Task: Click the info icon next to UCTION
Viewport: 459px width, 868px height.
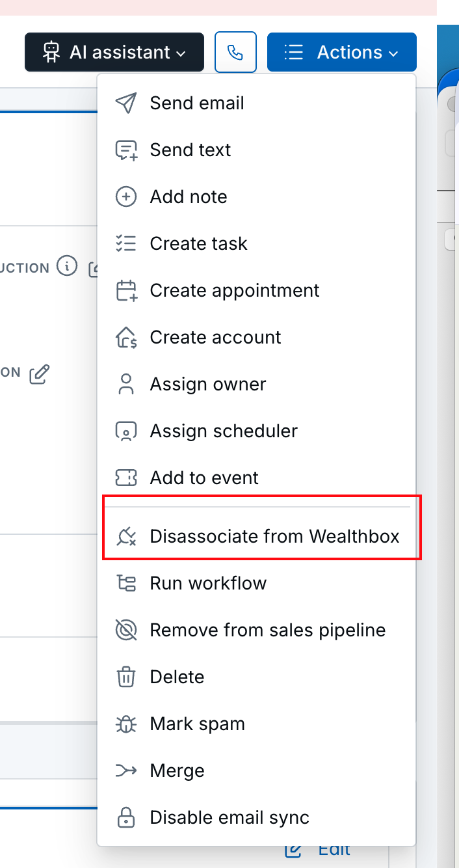Action: pyautogui.click(x=66, y=266)
